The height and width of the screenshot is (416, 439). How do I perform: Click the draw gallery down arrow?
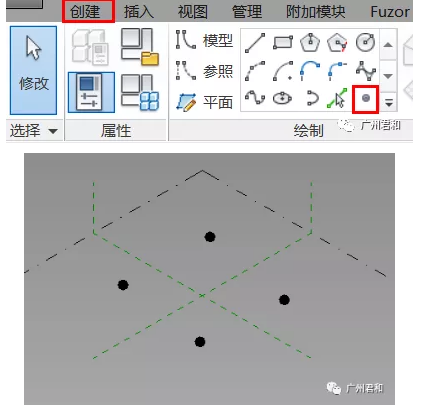[x=388, y=76]
